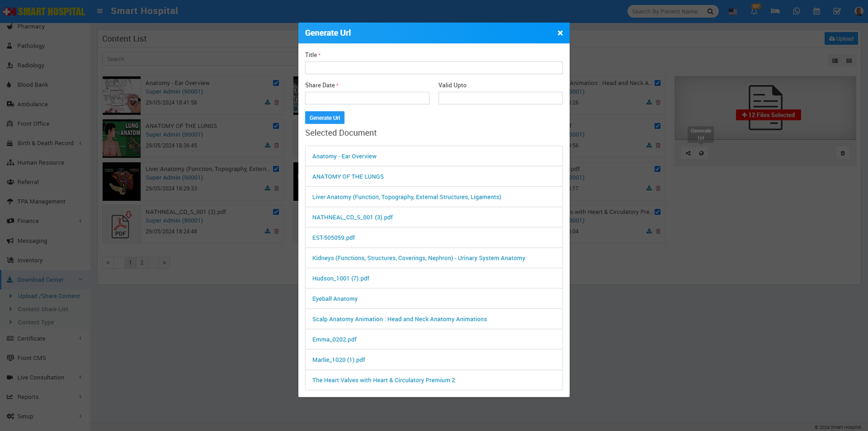The height and width of the screenshot is (431, 868).
Task: Click the notification bell icon
Action: [x=754, y=11]
